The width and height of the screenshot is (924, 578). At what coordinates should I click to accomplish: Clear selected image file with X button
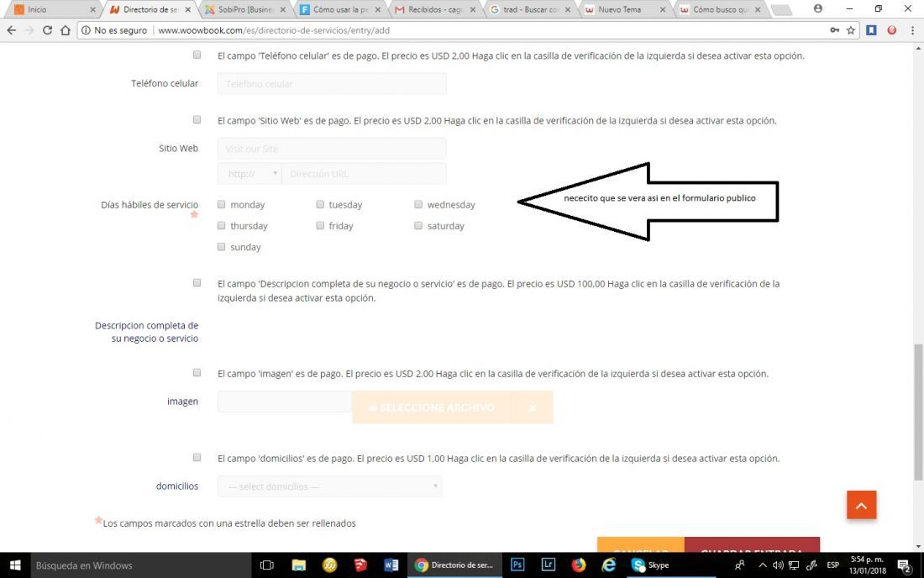(x=533, y=407)
